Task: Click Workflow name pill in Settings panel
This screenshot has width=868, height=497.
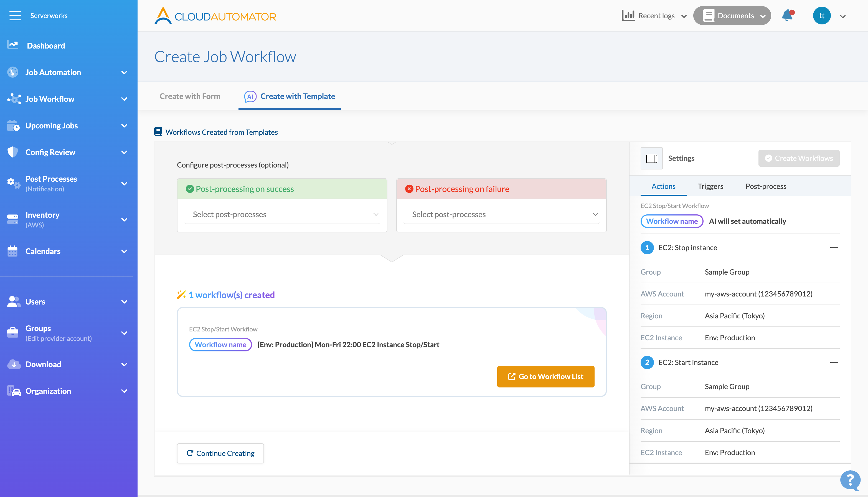Action: click(x=672, y=221)
